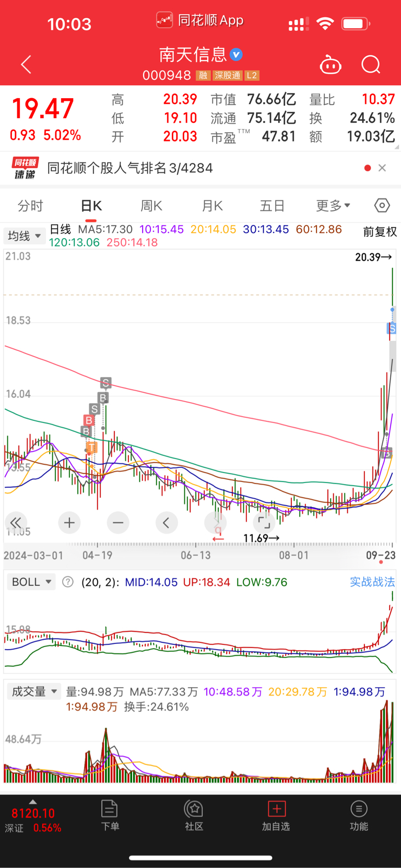Viewport: 401px width, 868px height.
Task: Tap the verified badge next to 南天信息
Action: click(x=236, y=54)
